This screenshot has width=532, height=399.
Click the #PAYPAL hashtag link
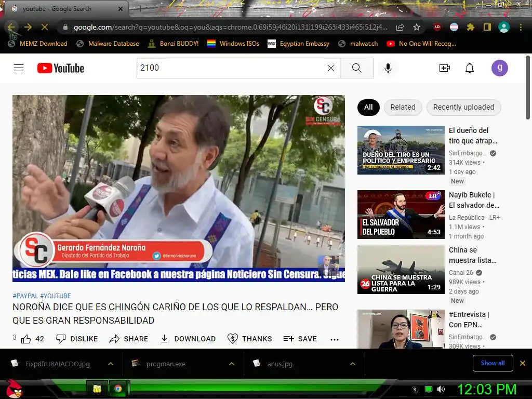click(25, 296)
